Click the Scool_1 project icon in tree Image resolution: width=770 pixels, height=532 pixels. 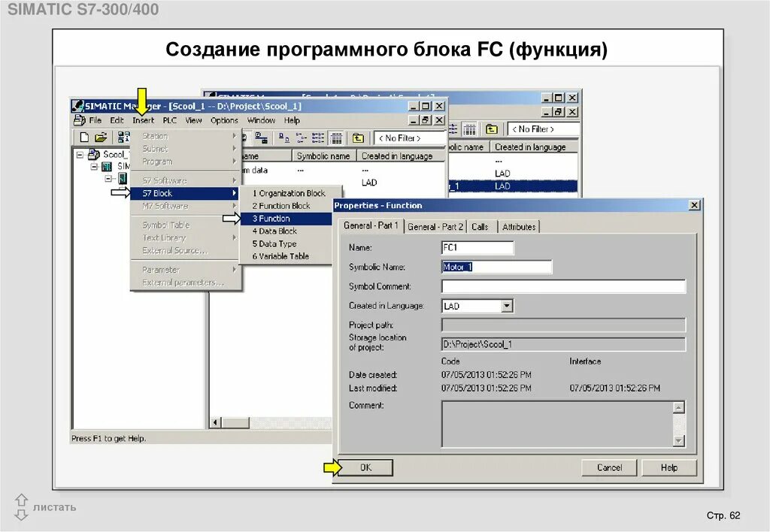pyautogui.click(x=93, y=155)
